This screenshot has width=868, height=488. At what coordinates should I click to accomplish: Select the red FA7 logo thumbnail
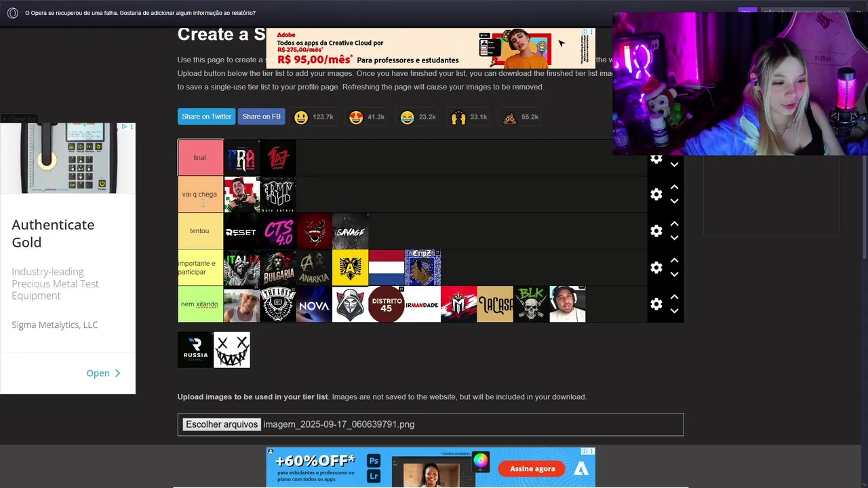point(278,158)
